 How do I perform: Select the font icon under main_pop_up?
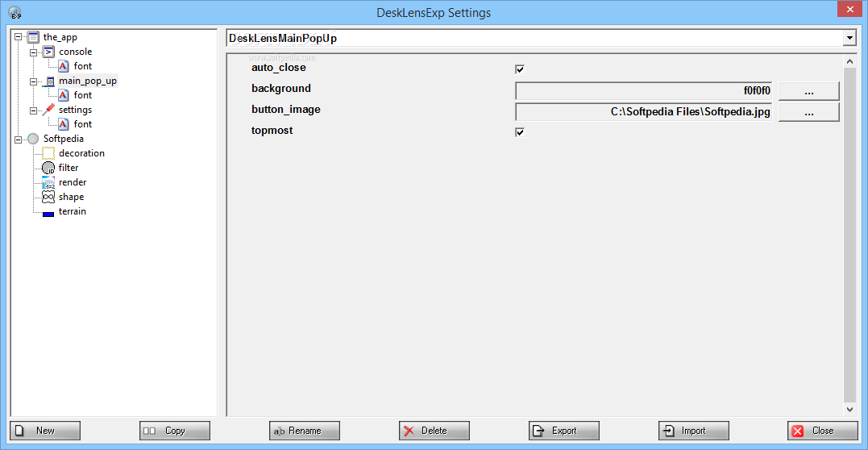[64, 95]
